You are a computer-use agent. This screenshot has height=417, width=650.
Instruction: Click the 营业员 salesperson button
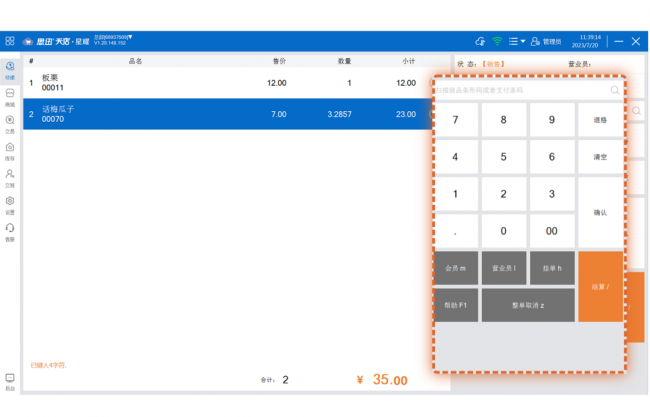[x=504, y=268]
